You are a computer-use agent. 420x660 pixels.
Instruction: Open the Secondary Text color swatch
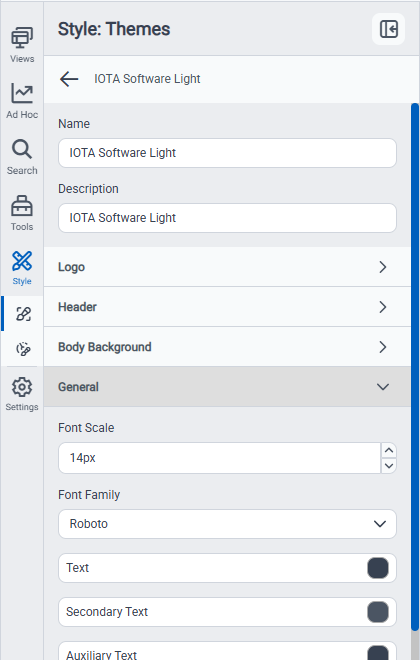tap(378, 612)
